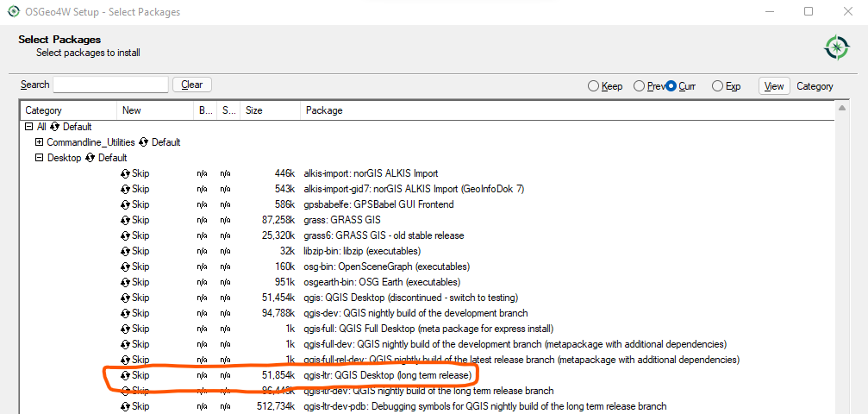Viewport: 868px width, 414px height.
Task: Select the Keep radio button
Action: coord(593,86)
